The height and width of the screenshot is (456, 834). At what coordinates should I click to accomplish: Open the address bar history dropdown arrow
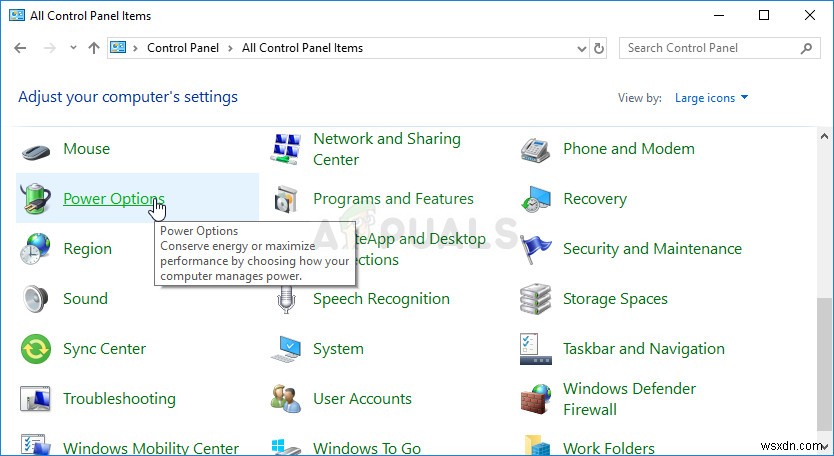(x=583, y=48)
